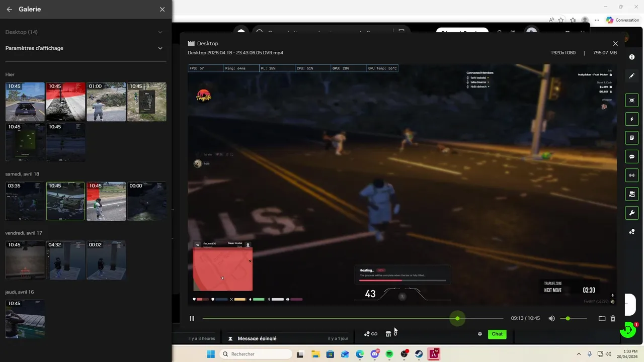Viewport: 644px width, 362px height.
Task: Open Microsoft Store from taskbar
Action: 330,354
